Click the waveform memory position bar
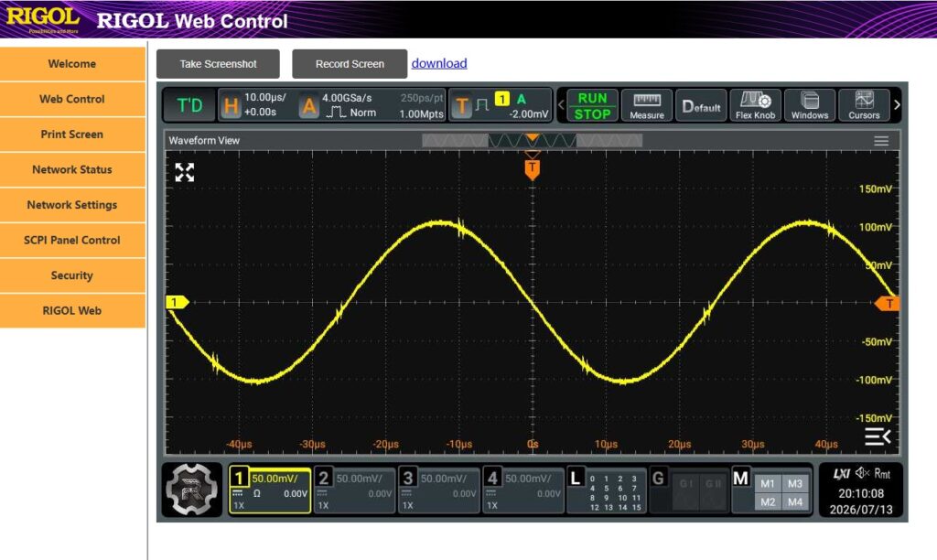Screen dimensions: 937x560 point(532,140)
